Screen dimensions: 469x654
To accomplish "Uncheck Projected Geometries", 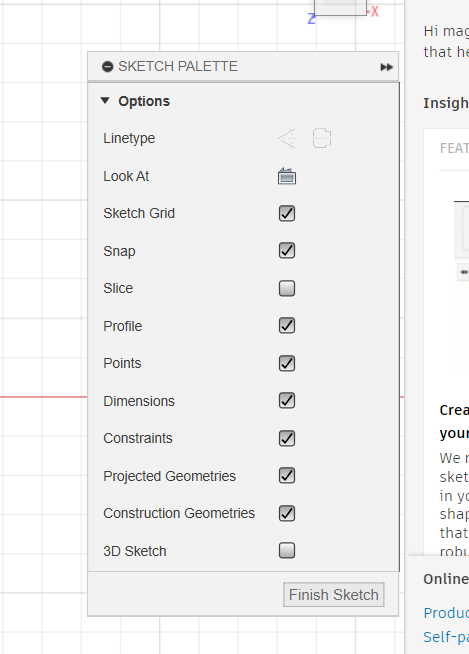I will [x=287, y=475].
